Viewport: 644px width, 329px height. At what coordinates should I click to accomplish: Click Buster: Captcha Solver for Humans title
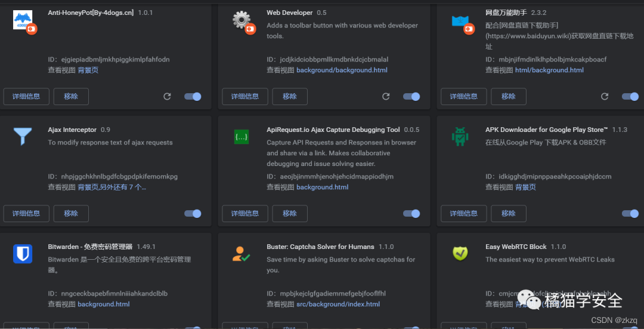point(320,247)
